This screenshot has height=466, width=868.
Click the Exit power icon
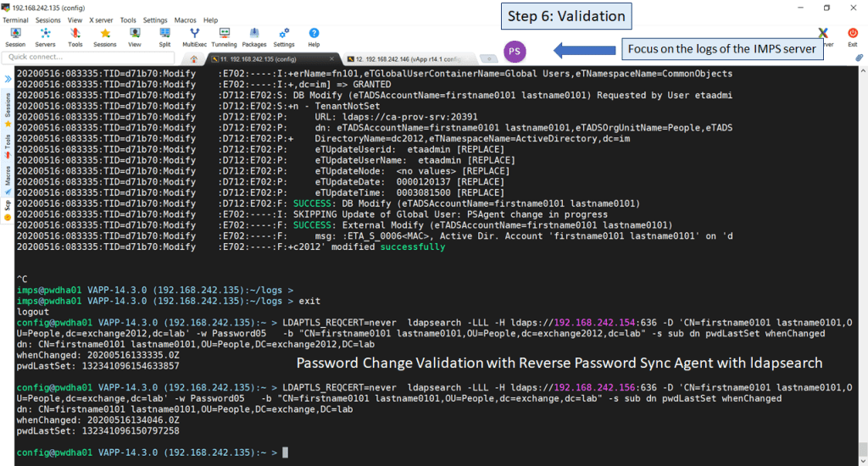tap(853, 36)
